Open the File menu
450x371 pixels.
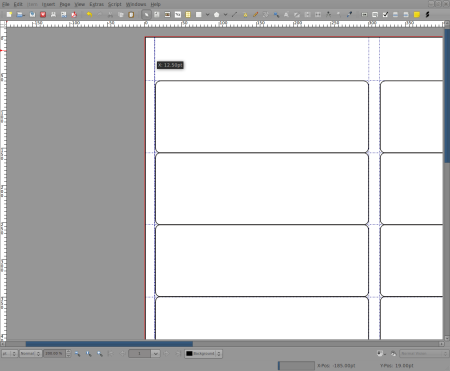point(6,4)
